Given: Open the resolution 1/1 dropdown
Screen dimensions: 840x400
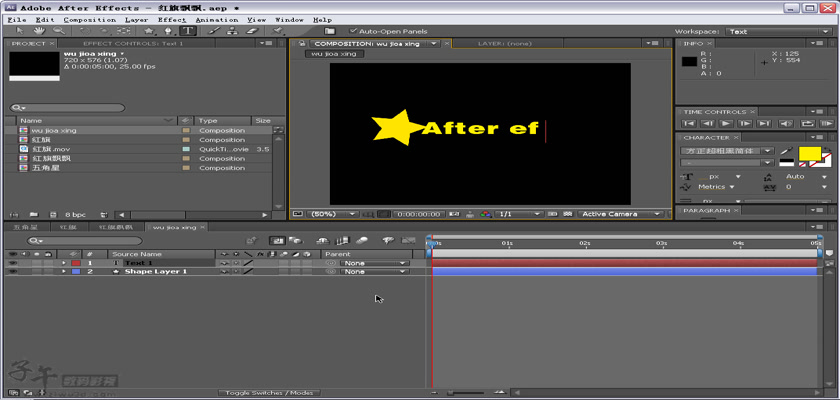Looking at the screenshot, I should (519, 214).
